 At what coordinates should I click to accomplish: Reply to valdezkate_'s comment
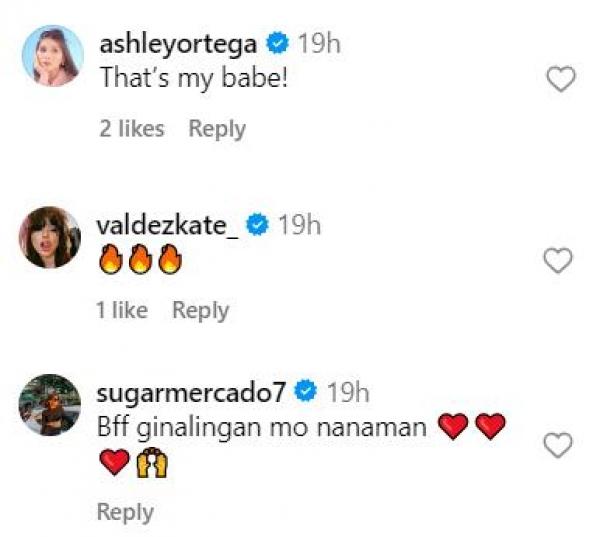click(200, 311)
